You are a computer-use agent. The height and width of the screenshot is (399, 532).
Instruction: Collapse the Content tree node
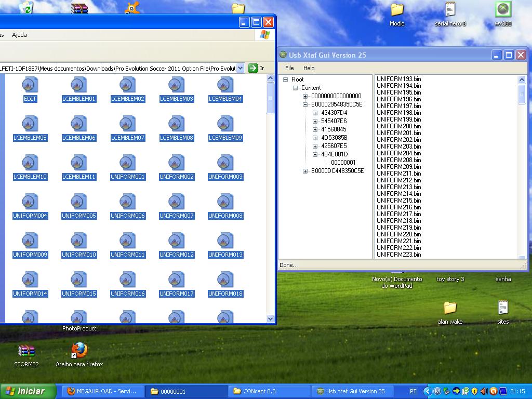(295, 87)
